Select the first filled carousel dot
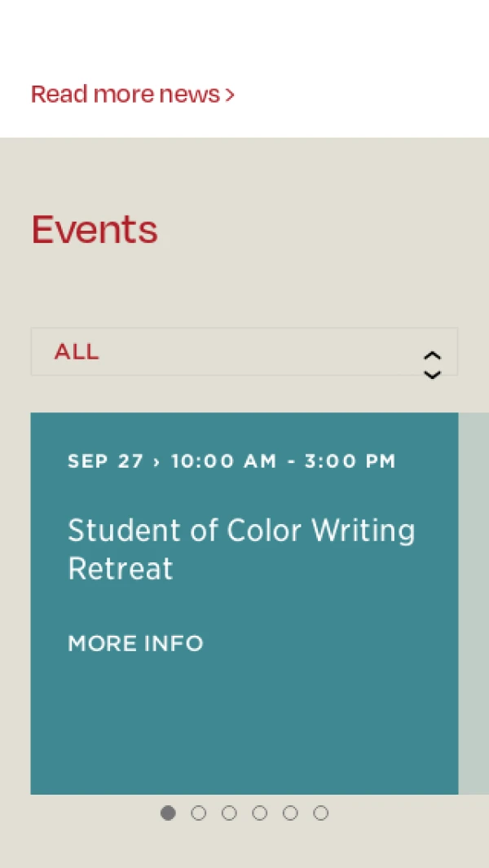This screenshot has width=489, height=868. 168,813
